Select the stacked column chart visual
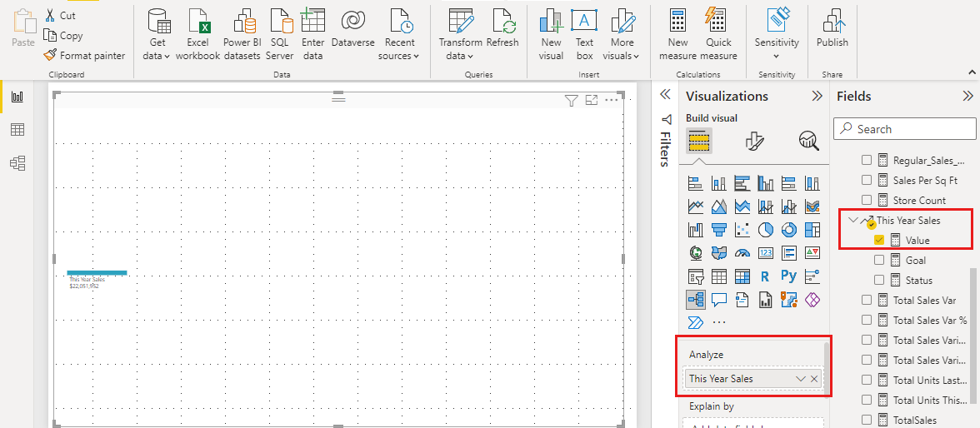980x428 pixels. pyautogui.click(x=718, y=184)
